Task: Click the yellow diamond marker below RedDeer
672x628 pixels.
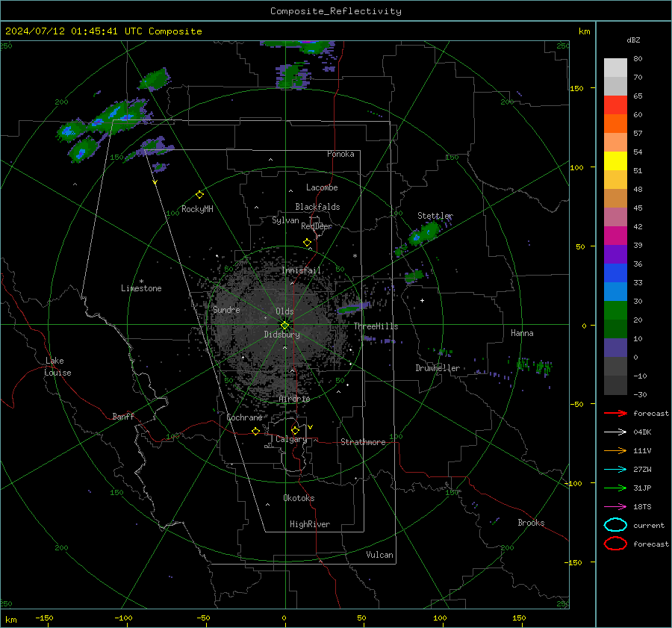Action: click(308, 243)
